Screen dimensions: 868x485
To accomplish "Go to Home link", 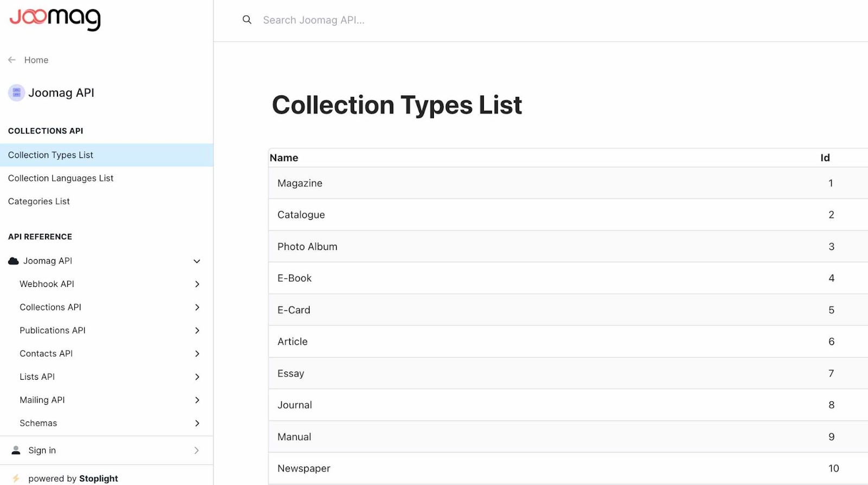I will click(x=36, y=60).
